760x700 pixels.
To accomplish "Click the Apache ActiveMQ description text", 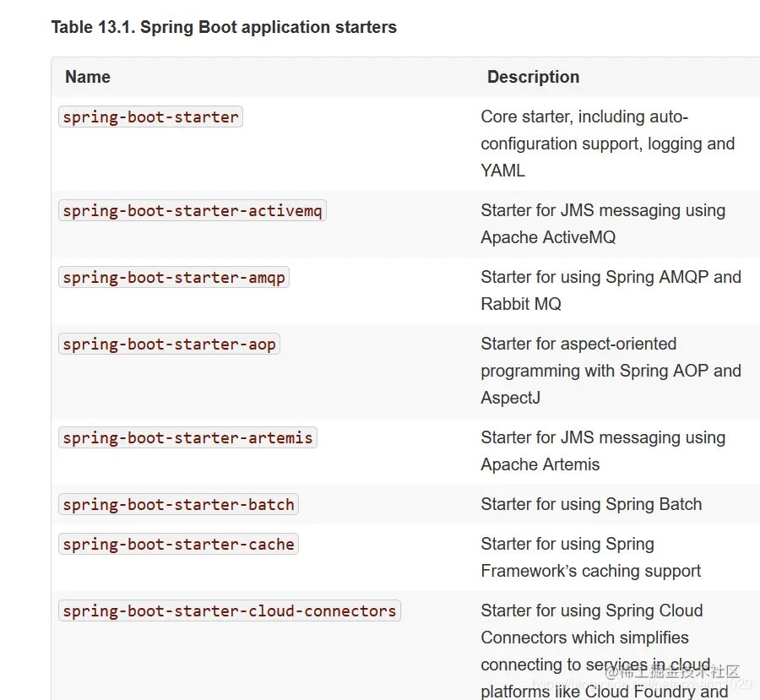I will [602, 224].
